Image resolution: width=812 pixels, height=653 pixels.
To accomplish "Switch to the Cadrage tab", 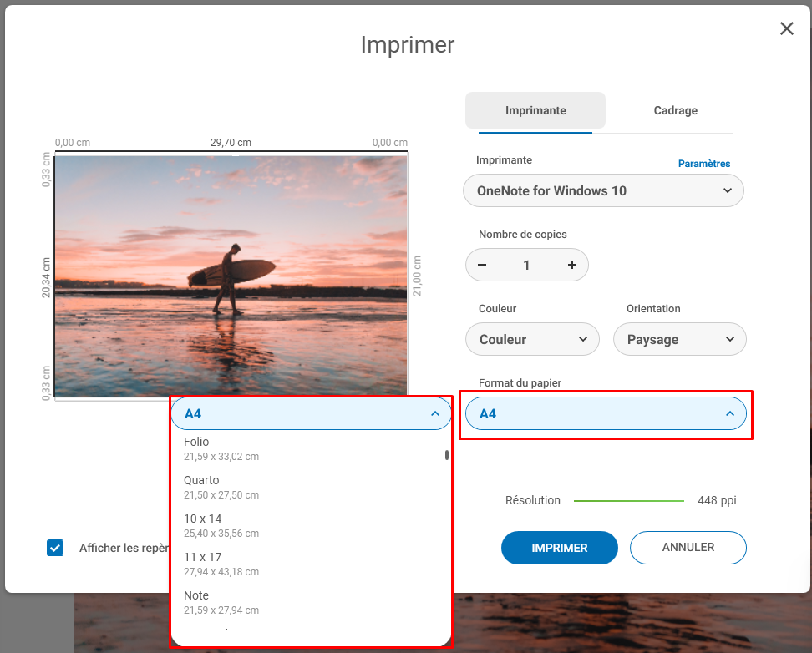I will coord(675,110).
